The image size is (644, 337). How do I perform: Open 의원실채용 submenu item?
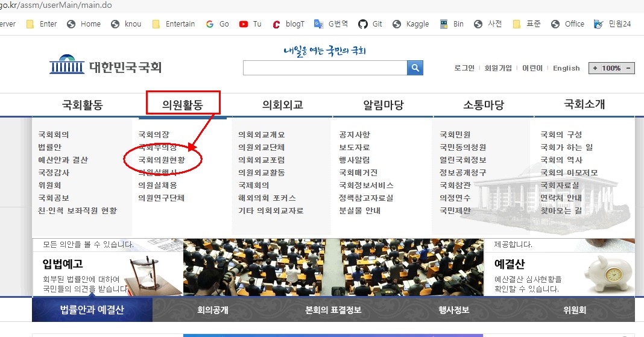157,185
